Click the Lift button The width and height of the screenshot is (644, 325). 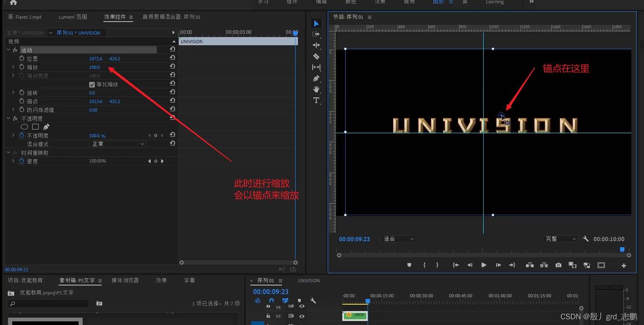click(530, 265)
